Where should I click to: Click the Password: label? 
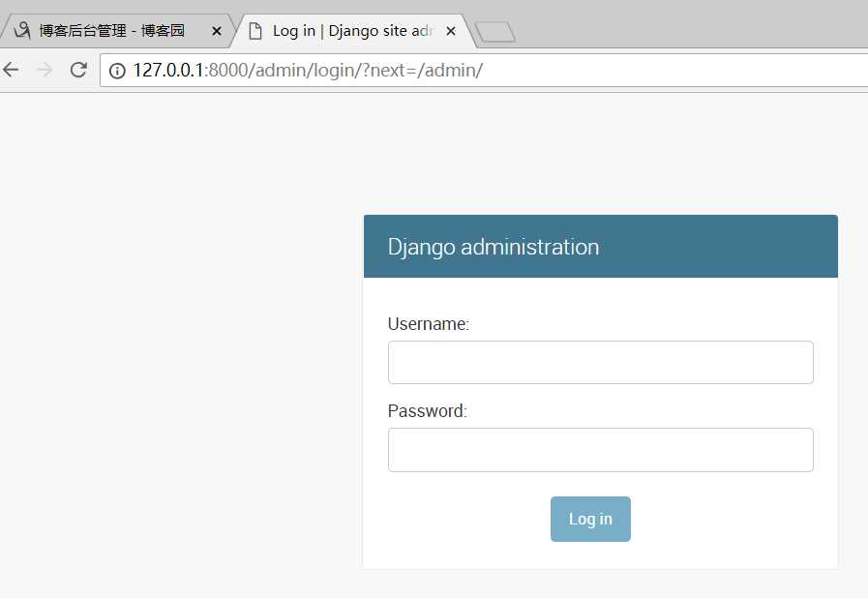click(x=428, y=411)
